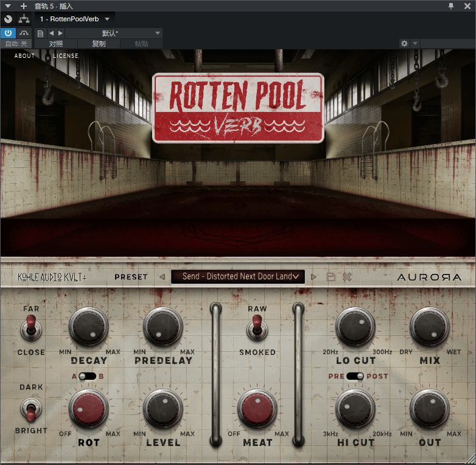Screen dimensions: 476x465
Task: Click the 粘贴 paste button
Action: pyautogui.click(x=141, y=44)
